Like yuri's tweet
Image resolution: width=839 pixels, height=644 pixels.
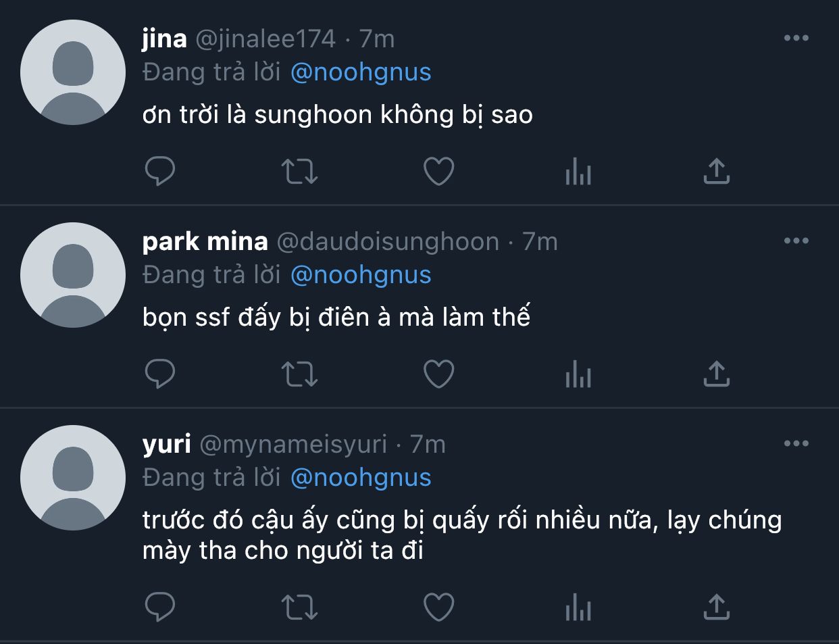[438, 607]
